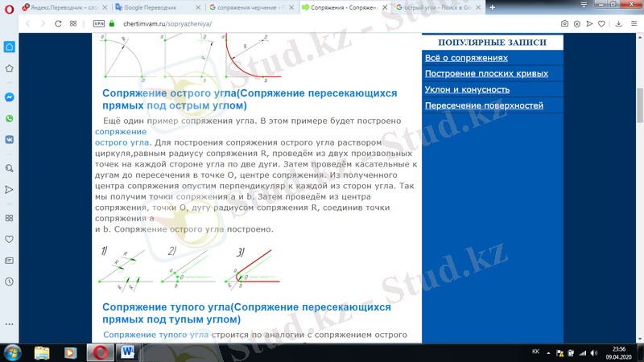Image resolution: width=644 pixels, height=362 pixels.
Task: Click heading 'Сопряжение тупого угла'
Action: click(x=246, y=313)
